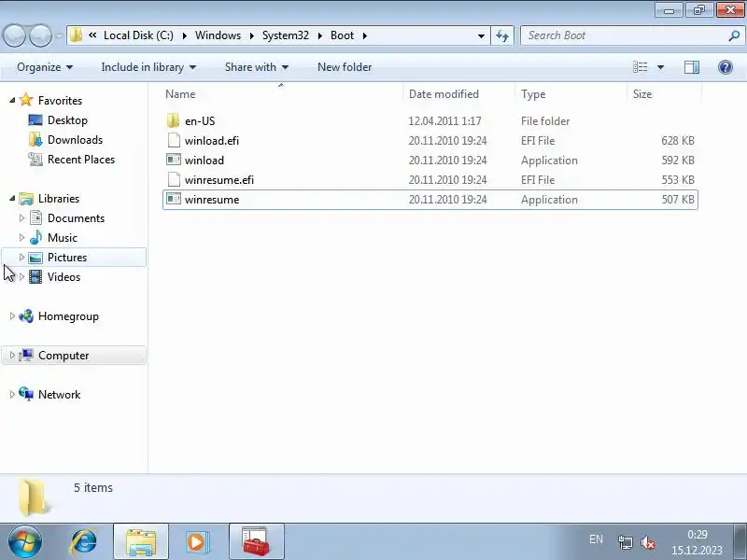
Task: Open the Windows Start orb
Action: tap(24, 541)
